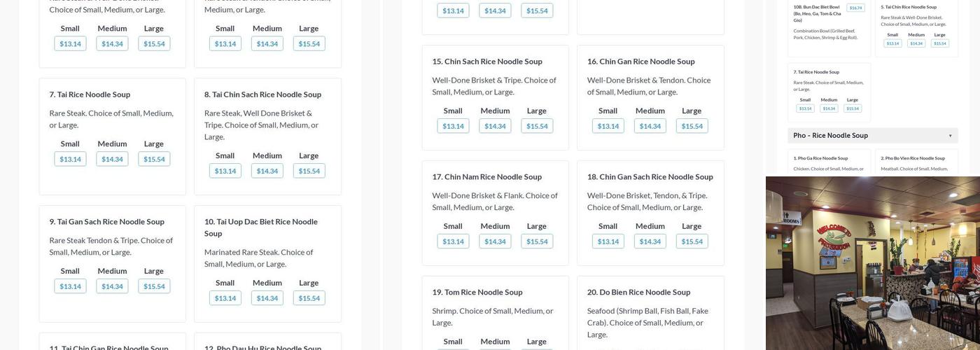Choose Large $15.54 for 8. Tai Chin Sach
The image size is (980, 350).
[x=309, y=171]
